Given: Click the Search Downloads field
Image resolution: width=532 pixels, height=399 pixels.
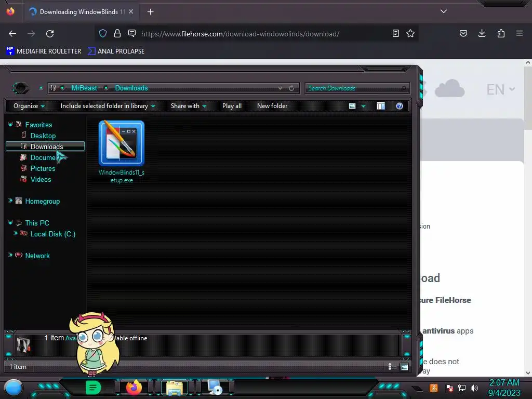Looking at the screenshot, I should (x=357, y=88).
